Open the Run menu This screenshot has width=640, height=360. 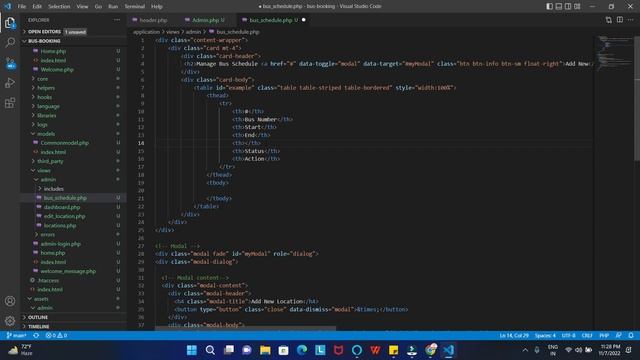pos(113,7)
